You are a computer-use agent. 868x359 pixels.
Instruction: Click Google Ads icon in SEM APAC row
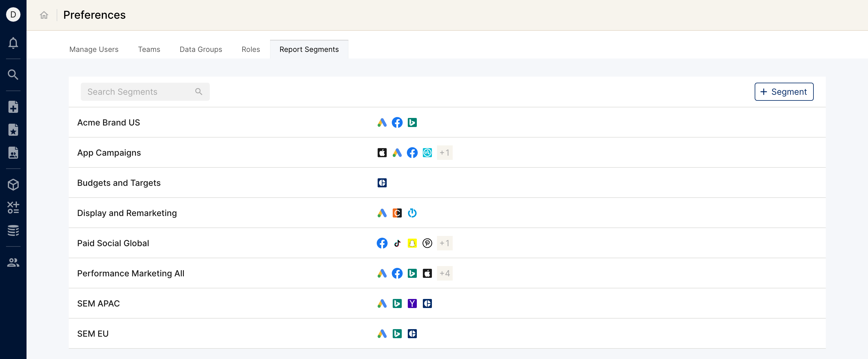pyautogui.click(x=382, y=304)
